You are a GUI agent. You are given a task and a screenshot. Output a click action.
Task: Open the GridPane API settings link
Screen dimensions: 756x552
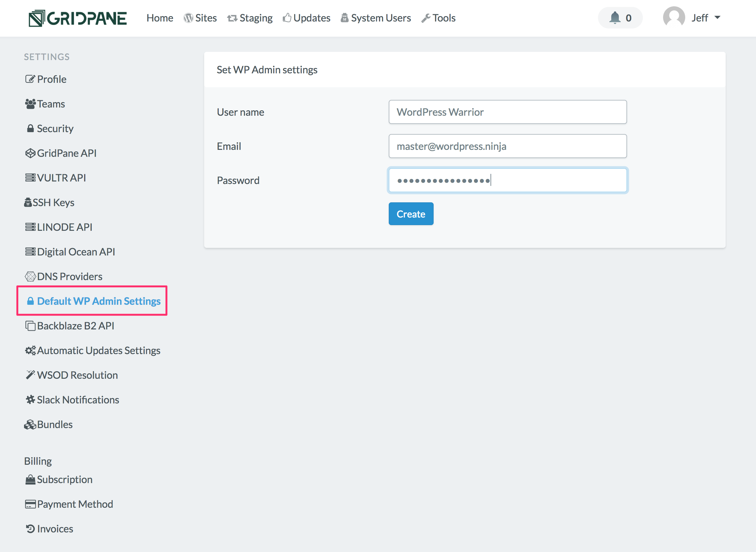coord(67,153)
